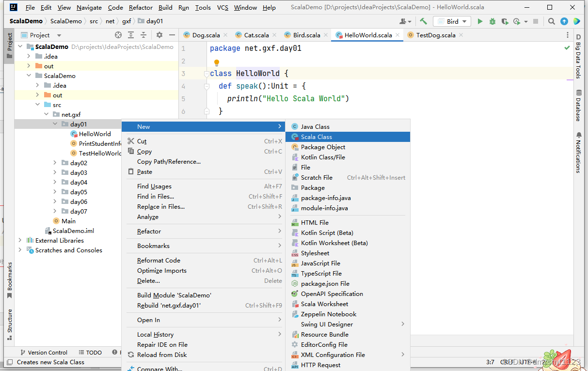Viewport: 588px width, 371px height.
Task: Select Kotlin Class/File menu entry
Action: [348, 157]
